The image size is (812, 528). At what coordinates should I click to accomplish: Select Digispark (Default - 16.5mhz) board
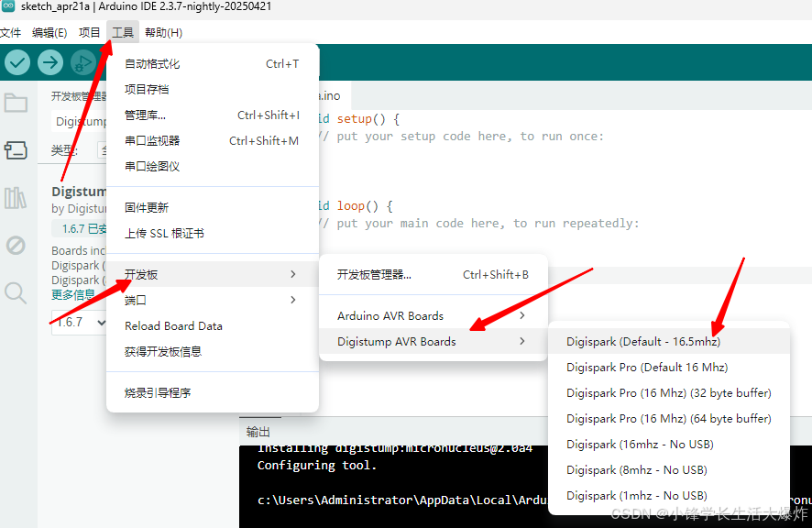pyautogui.click(x=668, y=342)
